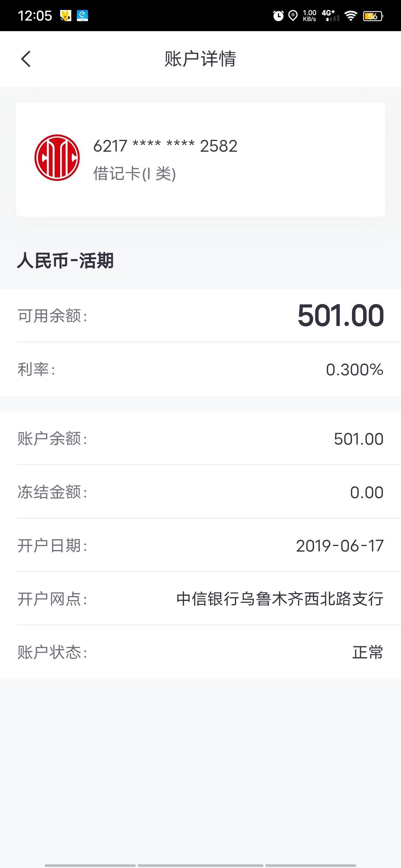Tap the red CITIC bank logo
This screenshot has width=401, height=868.
[57, 158]
